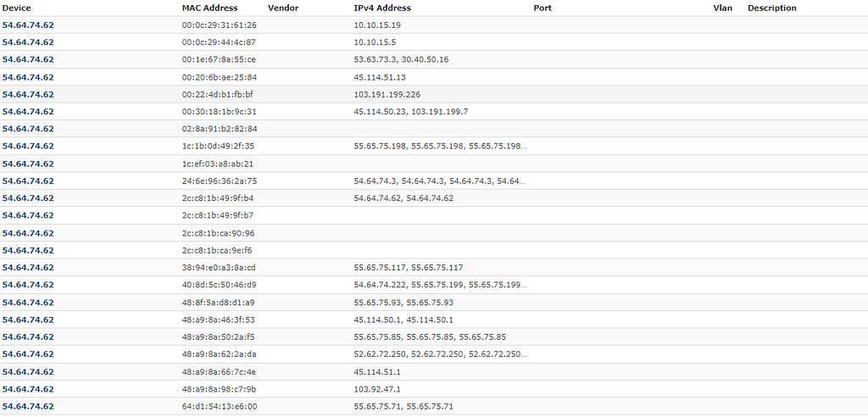Click the Vendor column header

pyautogui.click(x=283, y=8)
